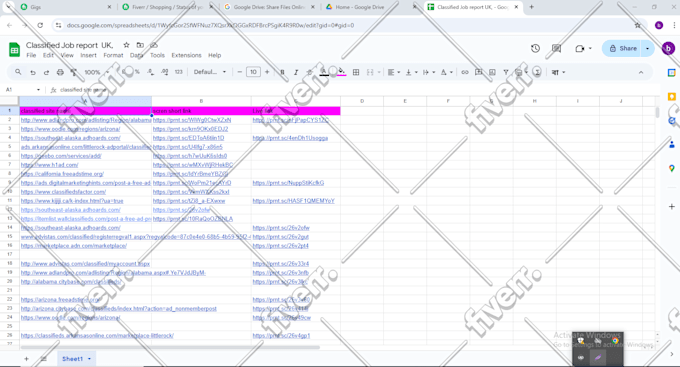
Task: Open the View menu
Action: coord(67,55)
